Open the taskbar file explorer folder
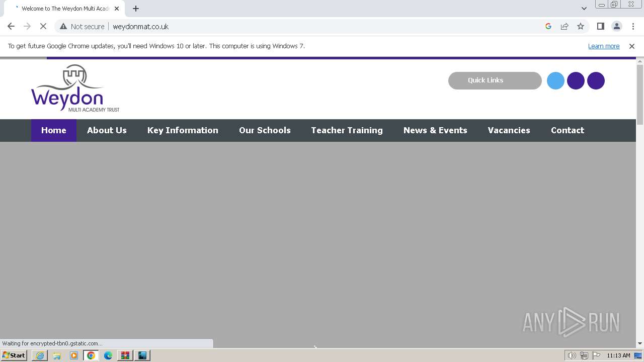 click(57, 355)
